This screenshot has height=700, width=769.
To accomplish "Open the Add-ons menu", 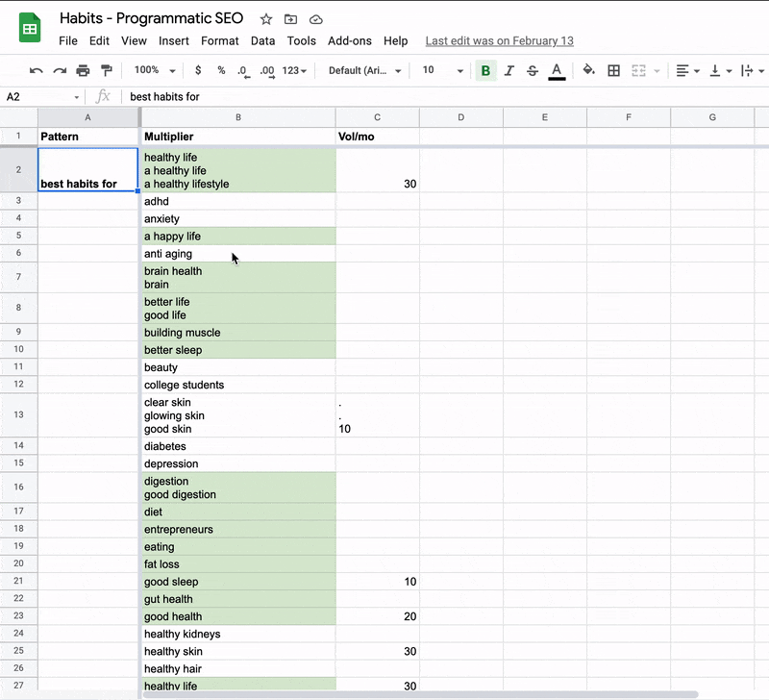I will click(349, 41).
